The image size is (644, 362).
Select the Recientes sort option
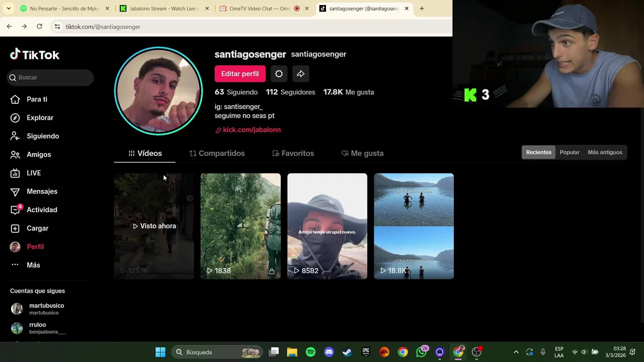[539, 152]
